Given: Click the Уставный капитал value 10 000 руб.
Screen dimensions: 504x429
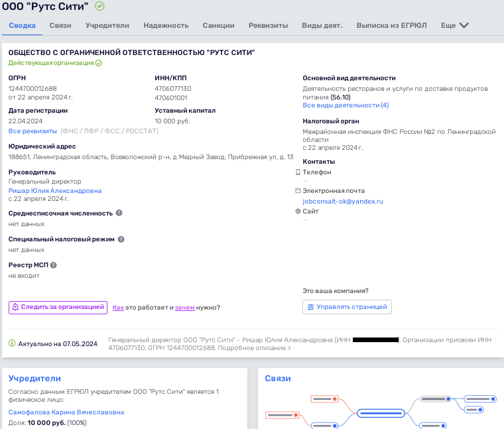Looking at the screenshot, I should pyautogui.click(x=172, y=121).
